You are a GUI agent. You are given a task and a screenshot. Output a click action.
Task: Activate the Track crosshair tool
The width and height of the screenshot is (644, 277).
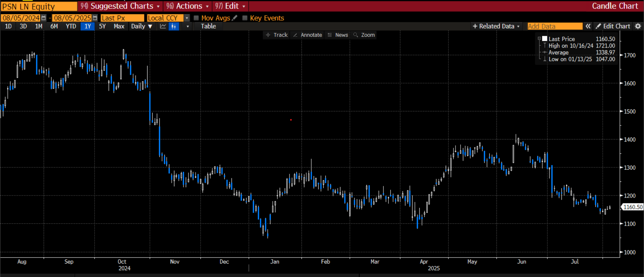(x=277, y=35)
